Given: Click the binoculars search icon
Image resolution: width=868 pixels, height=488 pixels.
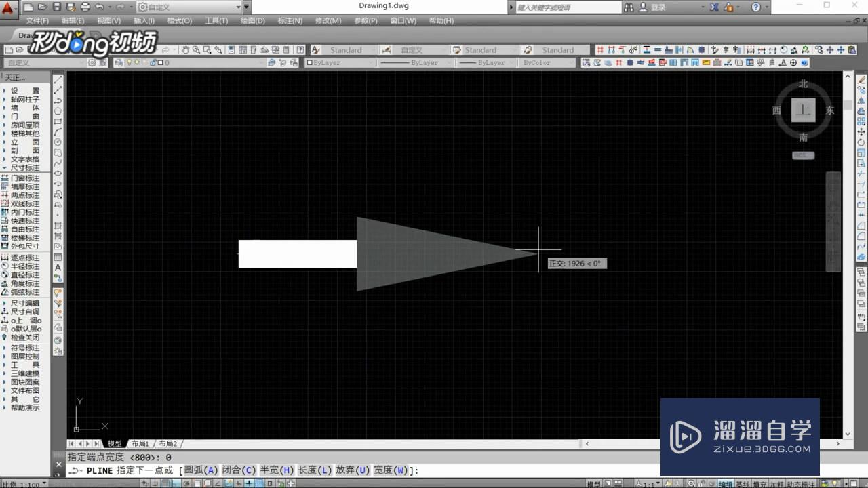Looking at the screenshot, I should point(629,7).
